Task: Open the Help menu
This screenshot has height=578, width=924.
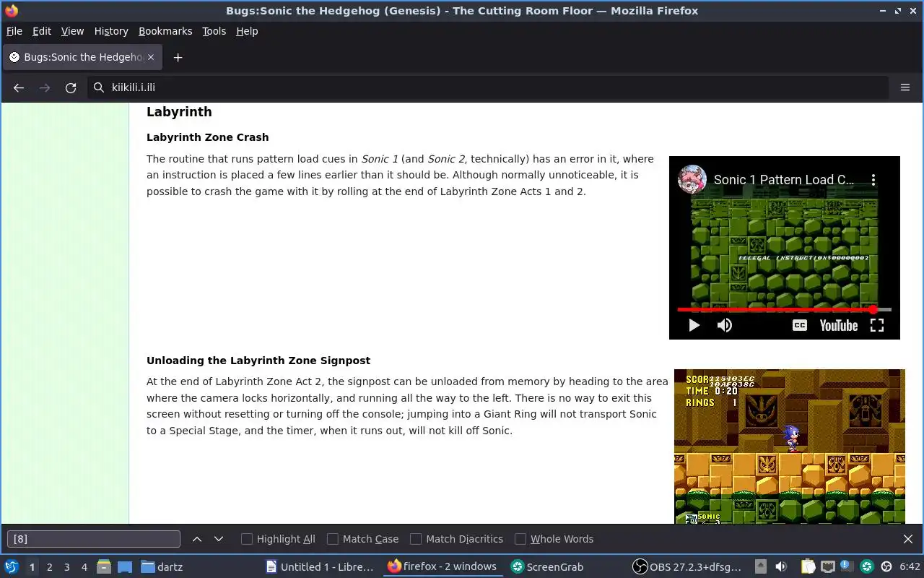Action: (x=247, y=31)
